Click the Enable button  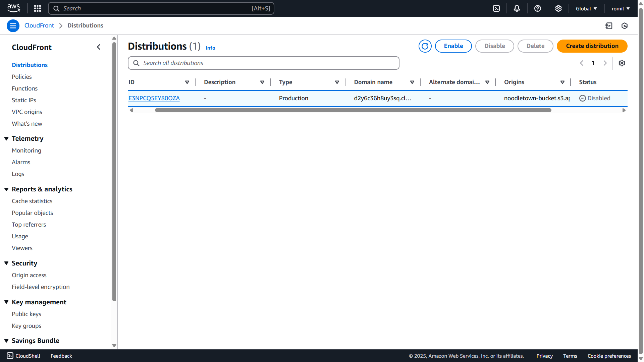(453, 46)
